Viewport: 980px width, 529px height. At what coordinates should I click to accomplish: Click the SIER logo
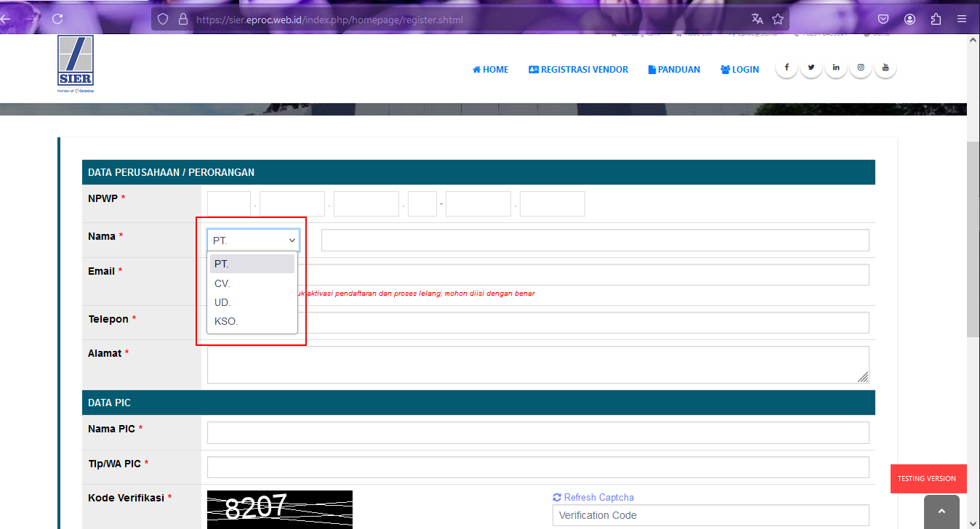click(x=76, y=64)
